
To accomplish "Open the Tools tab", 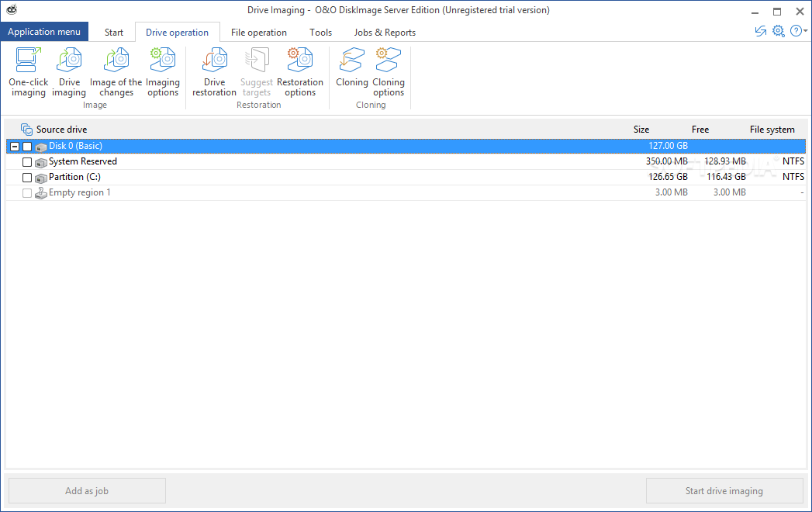I will click(x=320, y=32).
